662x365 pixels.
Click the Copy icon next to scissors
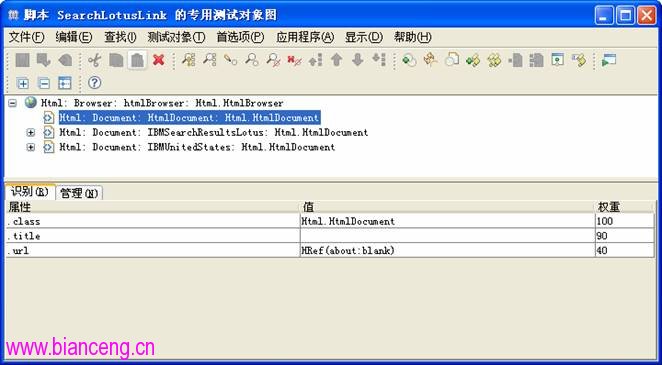[116, 60]
